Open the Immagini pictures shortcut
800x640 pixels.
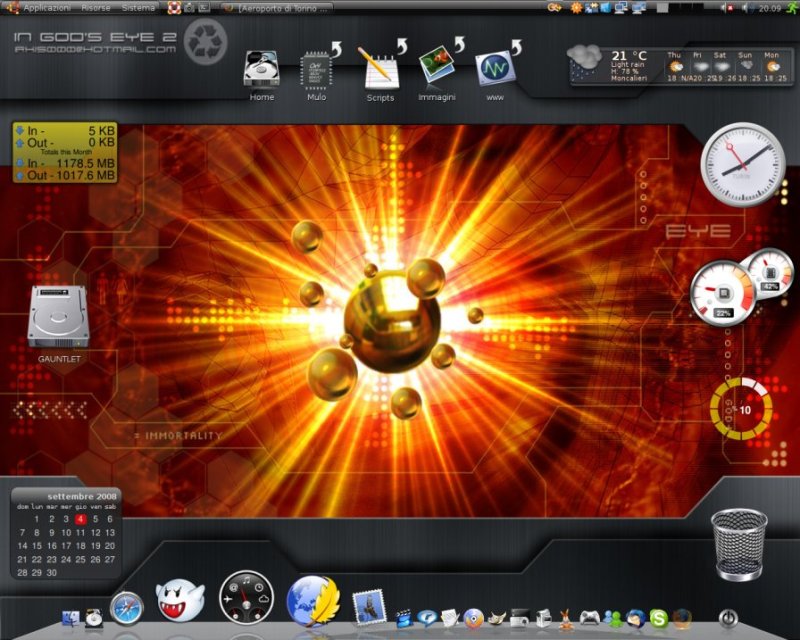(x=437, y=69)
